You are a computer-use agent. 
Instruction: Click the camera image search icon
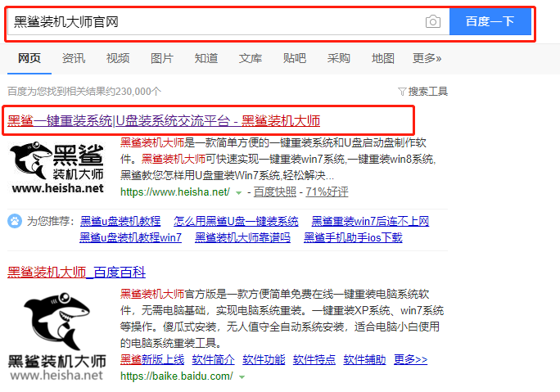433,22
